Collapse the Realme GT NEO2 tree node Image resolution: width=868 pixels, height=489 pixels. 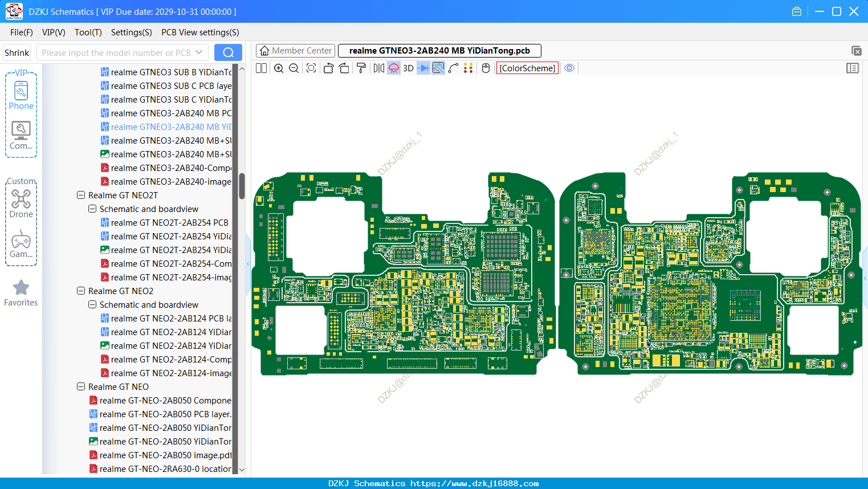[x=81, y=291]
